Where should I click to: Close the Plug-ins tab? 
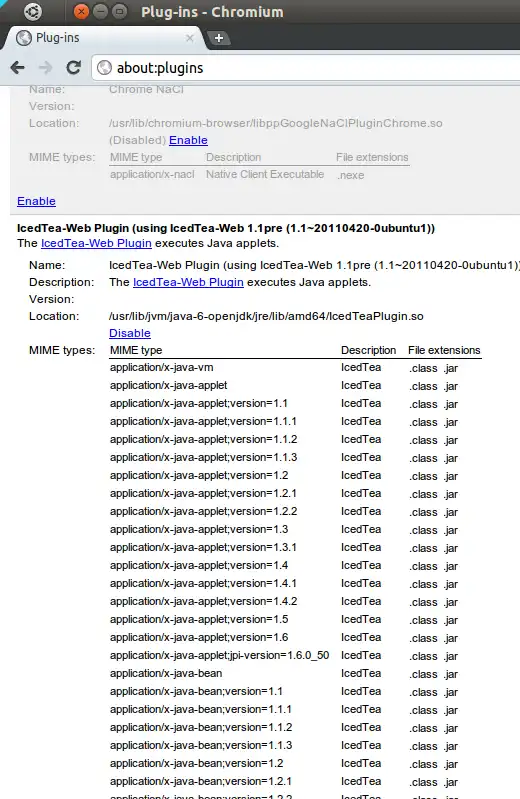[x=190, y=38]
